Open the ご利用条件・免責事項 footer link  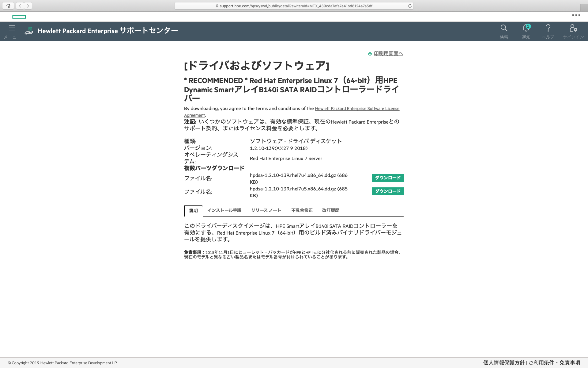pos(554,363)
